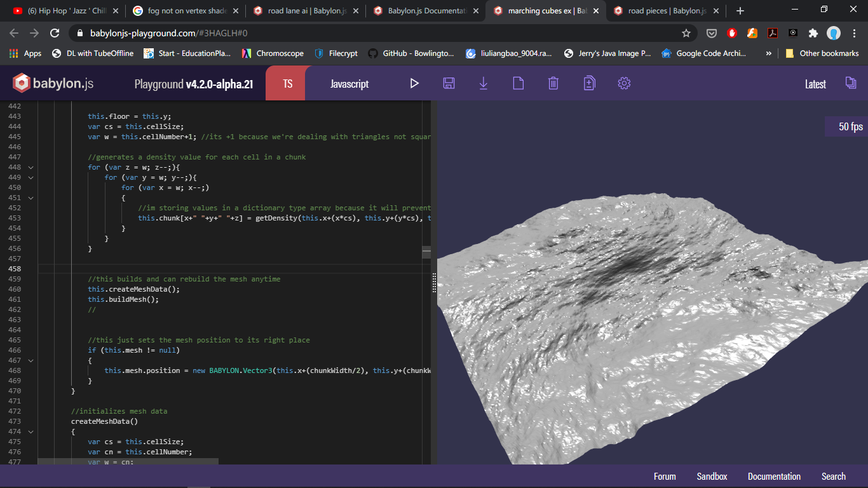Open the Forum link in footer
Screen dimensions: 868x488
[665, 476]
